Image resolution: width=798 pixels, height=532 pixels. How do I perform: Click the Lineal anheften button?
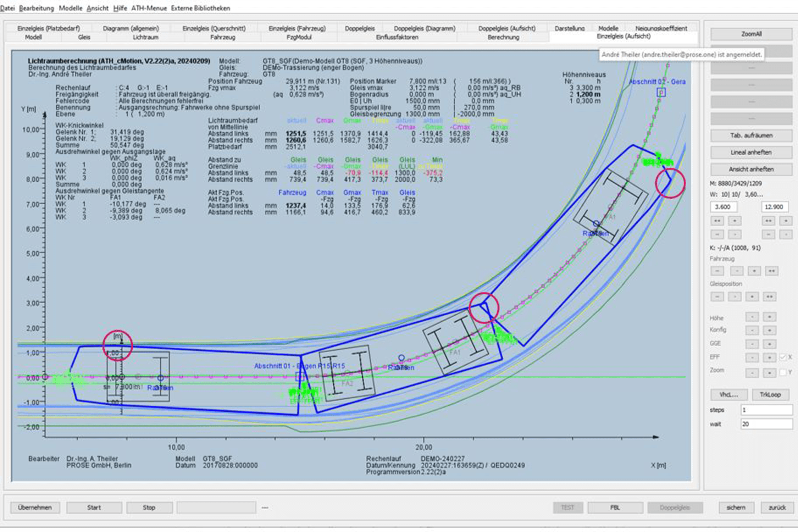click(751, 153)
